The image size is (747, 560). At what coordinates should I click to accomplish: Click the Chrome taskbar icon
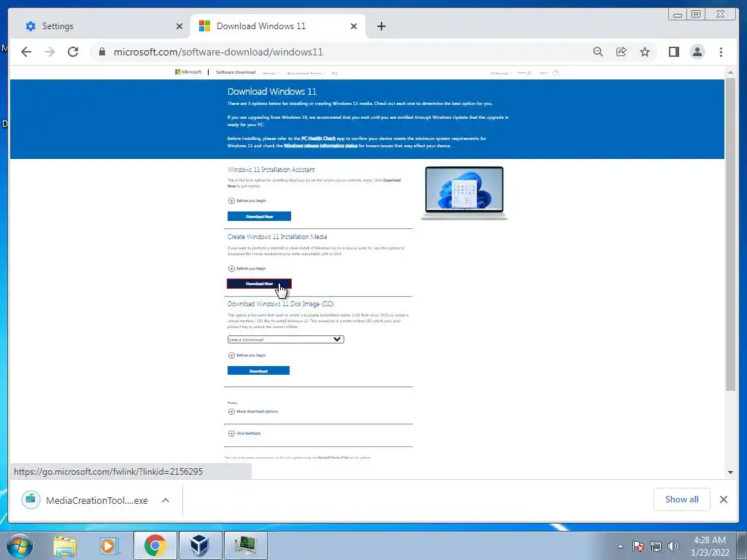[x=155, y=545]
